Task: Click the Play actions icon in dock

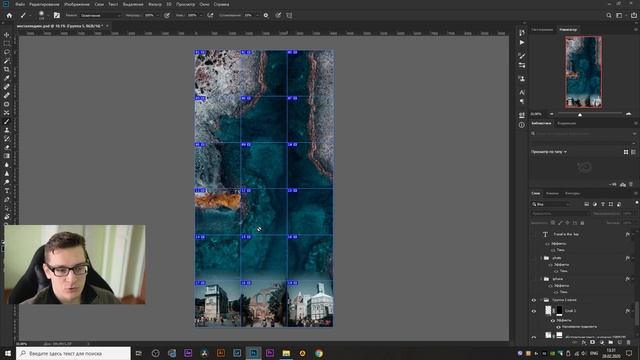Action: point(522,42)
